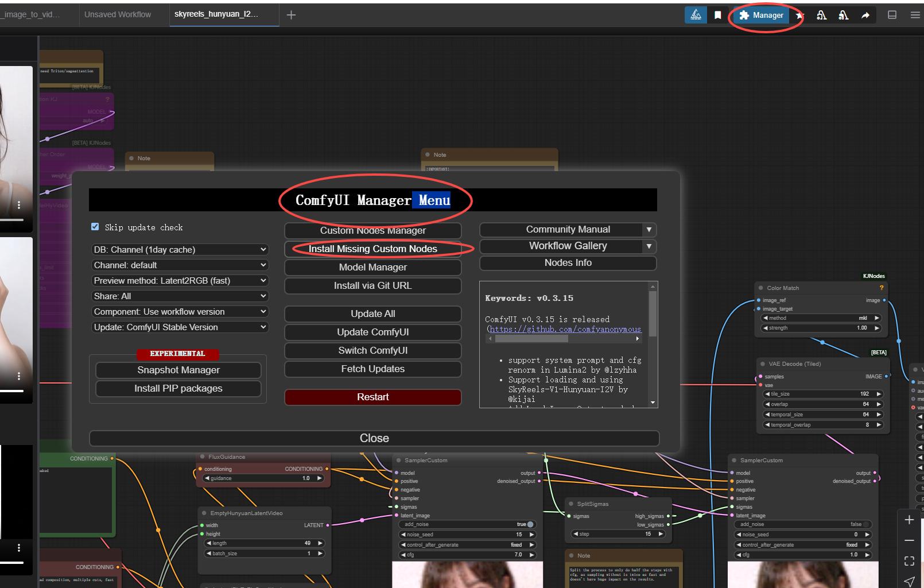Click the Update All button
The height and width of the screenshot is (588, 924).
pos(373,314)
